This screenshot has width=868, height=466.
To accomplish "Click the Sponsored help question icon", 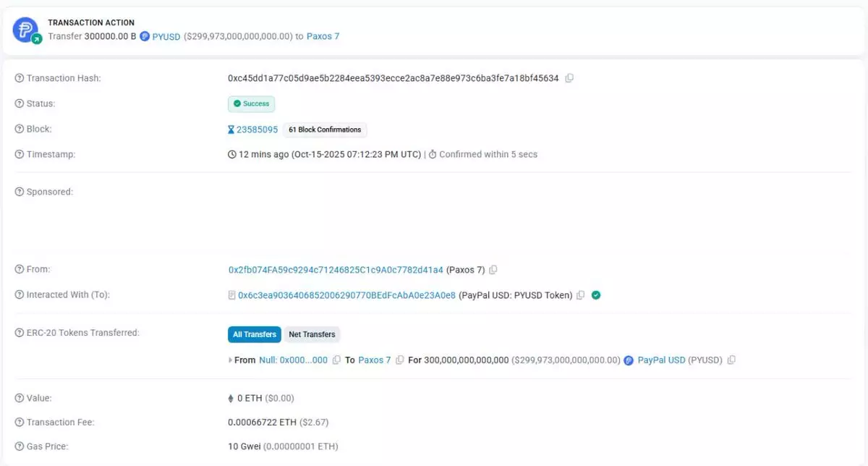I will 20,192.
